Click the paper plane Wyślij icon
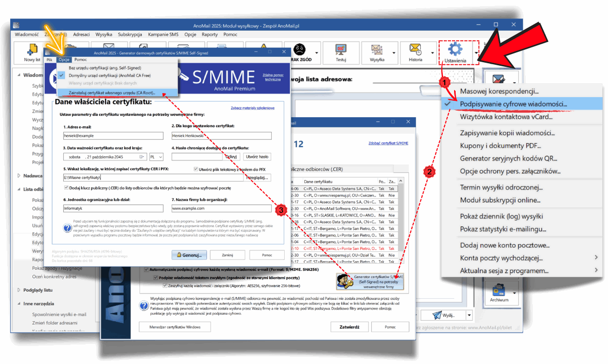Image resolution: width=608 pixels, height=364 pixels. point(437,315)
